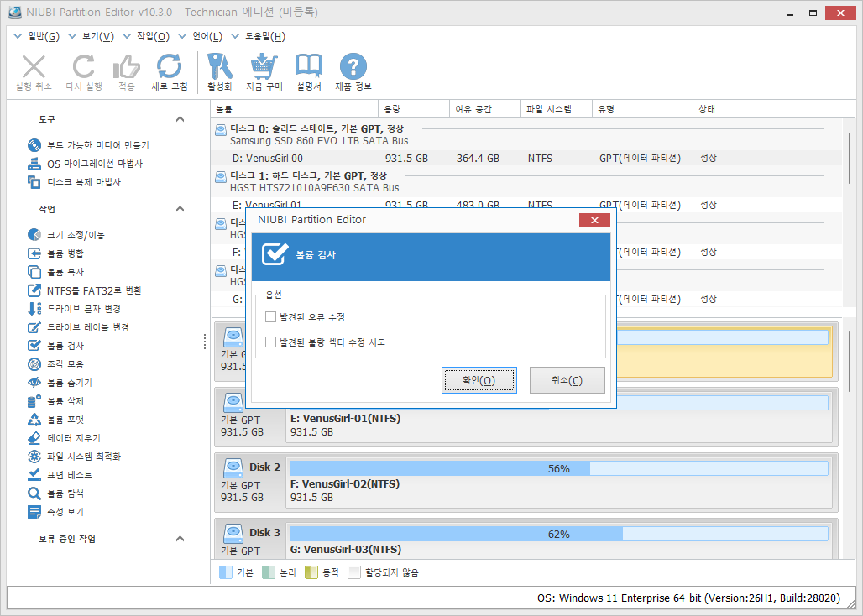Launch 디스크 복제 마법사
Viewport: 863px width, 616px height.
74,182
